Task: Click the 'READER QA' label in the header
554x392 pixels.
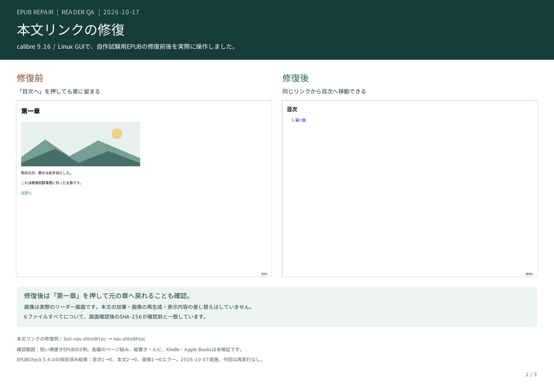Action: [x=78, y=12]
